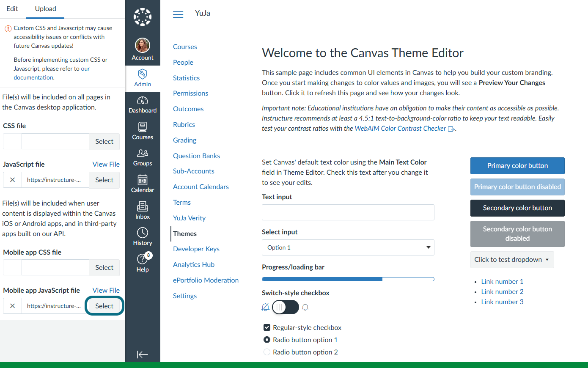Viewport: 588px width, 368px height.
Task: Switch to the Upload tab
Action: tap(45, 9)
